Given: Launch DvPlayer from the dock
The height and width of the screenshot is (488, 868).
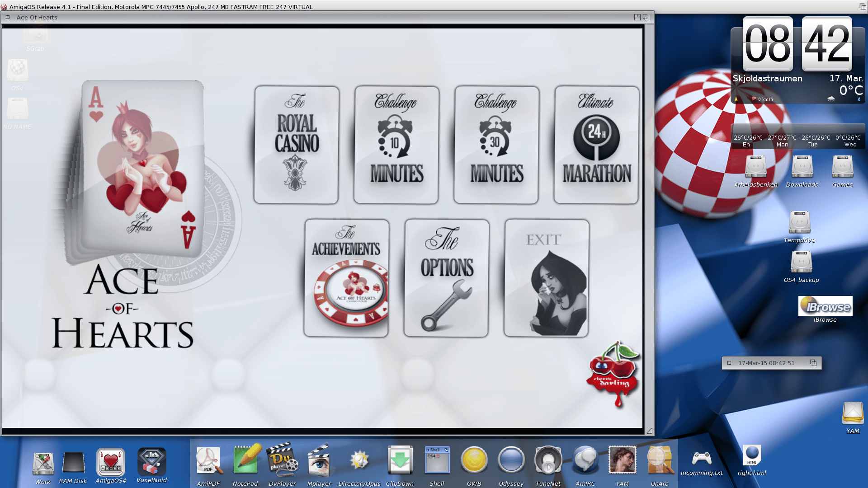Looking at the screenshot, I should (282, 460).
